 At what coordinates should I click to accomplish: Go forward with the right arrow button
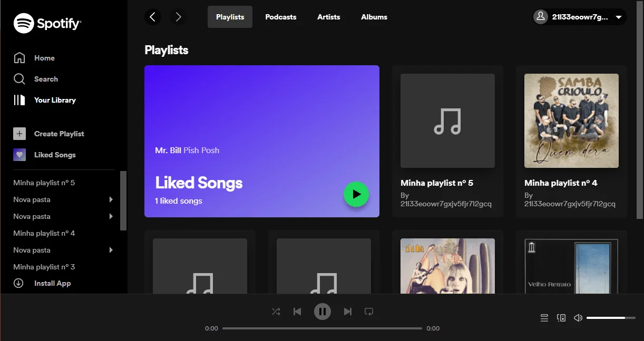pos(178,17)
